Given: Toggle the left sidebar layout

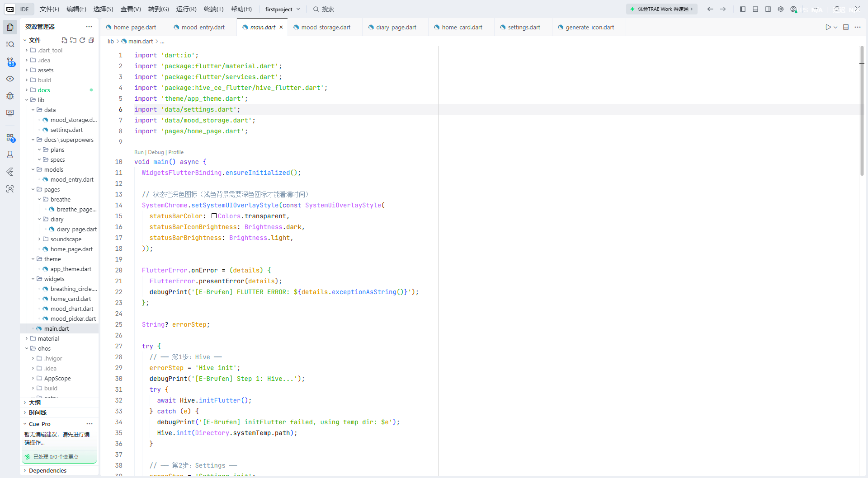Looking at the screenshot, I should [743, 9].
